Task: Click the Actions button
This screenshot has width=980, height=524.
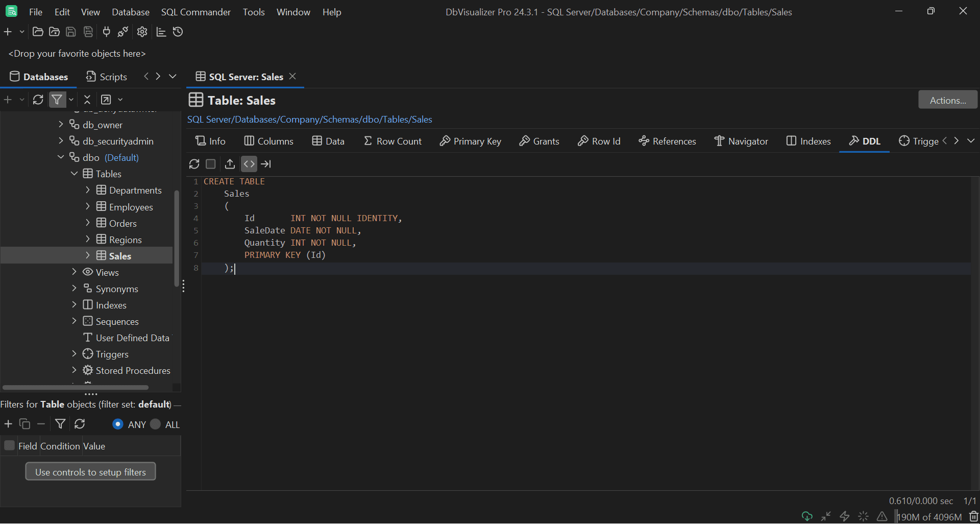Action: coord(947,100)
